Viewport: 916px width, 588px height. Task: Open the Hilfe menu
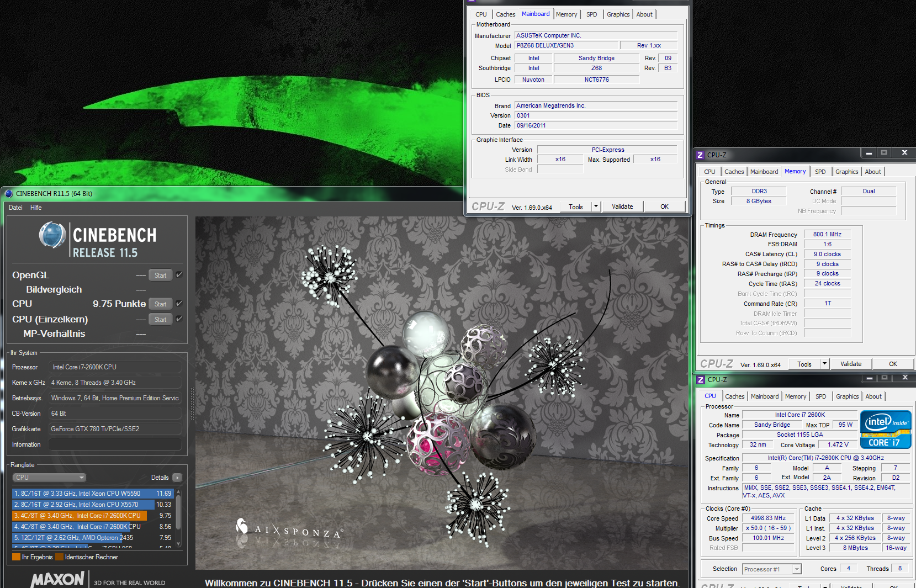coord(36,208)
